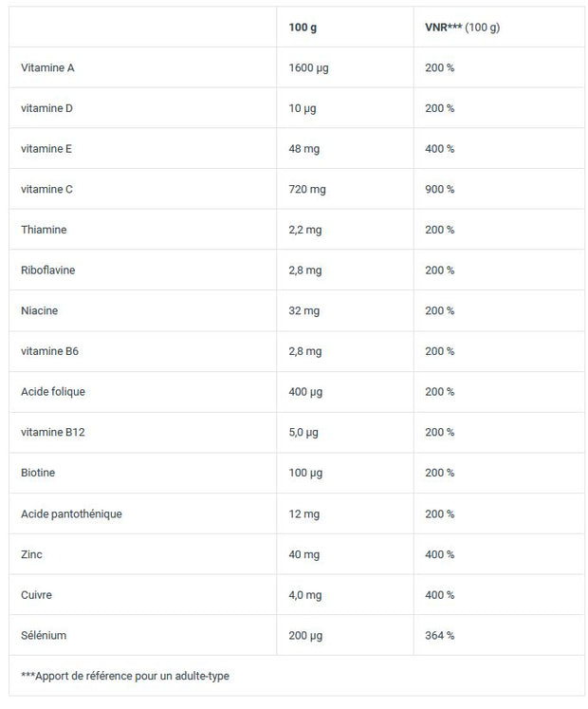Viewport: 588px width, 709px height.
Task: Select the Riboflavine row label
Action: pyautogui.click(x=48, y=271)
